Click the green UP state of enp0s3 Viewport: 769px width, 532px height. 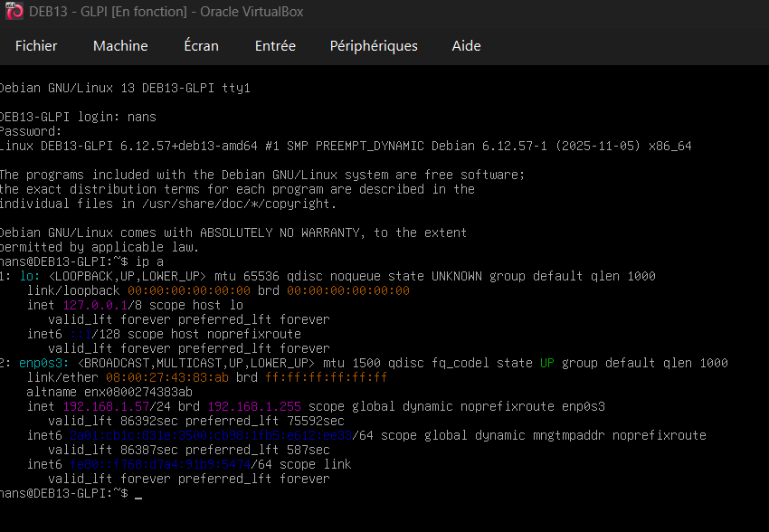(x=547, y=363)
